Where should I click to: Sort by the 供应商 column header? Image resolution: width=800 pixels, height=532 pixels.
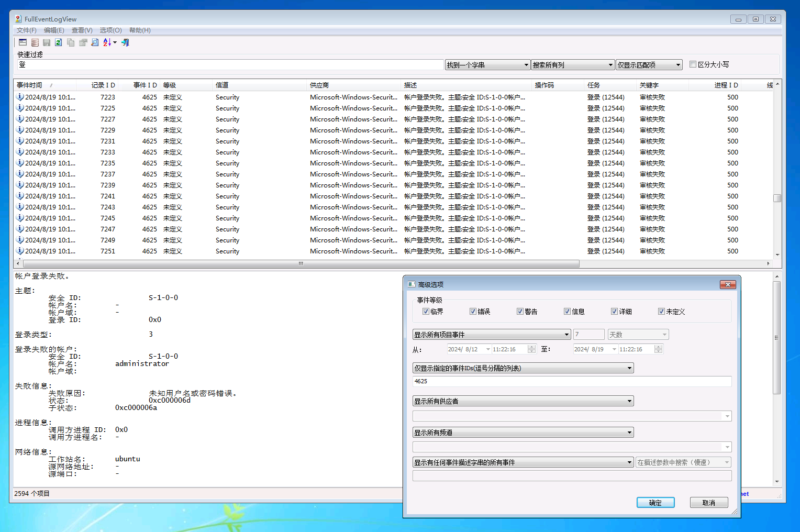click(x=354, y=85)
